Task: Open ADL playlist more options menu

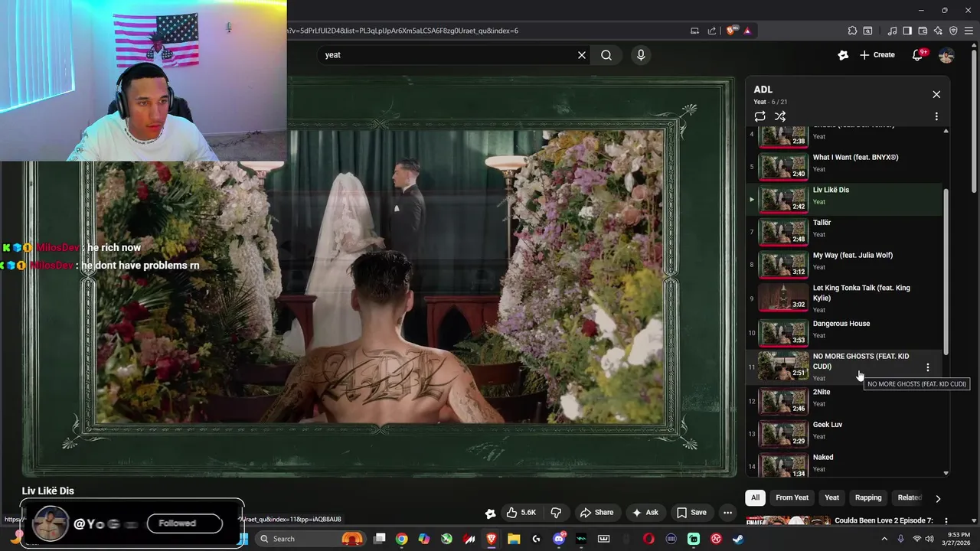Action: pyautogui.click(x=936, y=116)
